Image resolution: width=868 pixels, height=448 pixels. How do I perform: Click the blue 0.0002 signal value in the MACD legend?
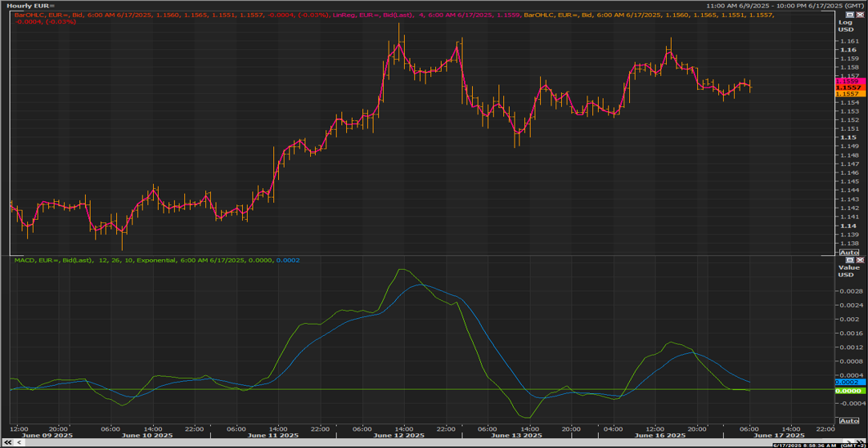point(286,260)
